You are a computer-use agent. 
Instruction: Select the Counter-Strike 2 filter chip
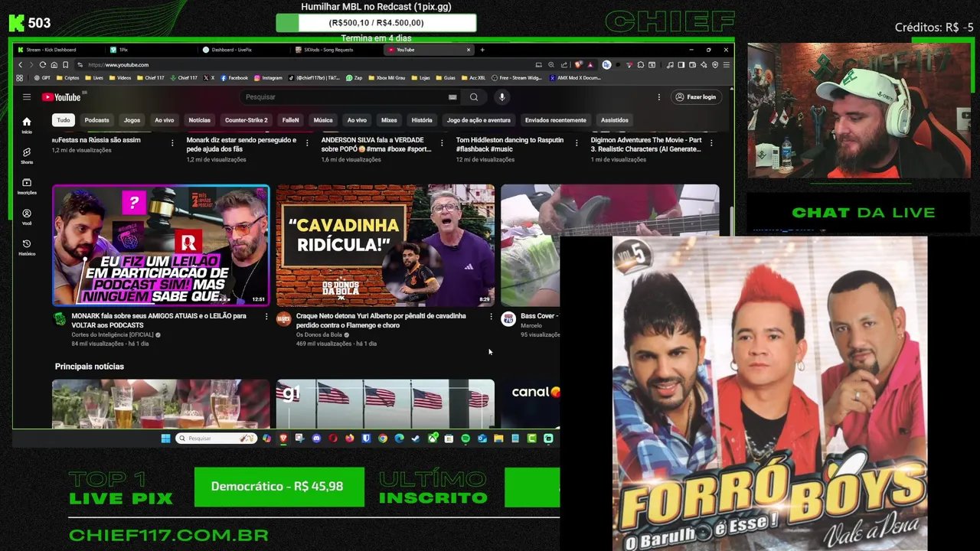(x=247, y=120)
